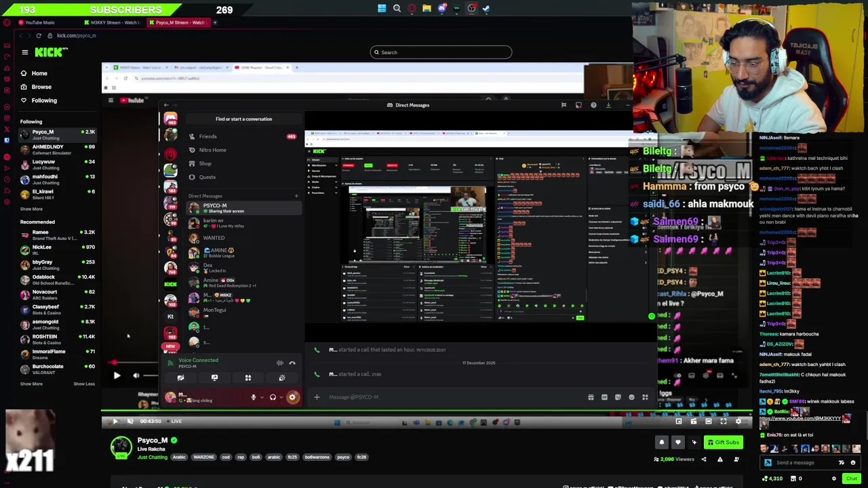Toggle Discord microphone mute

[254, 398]
